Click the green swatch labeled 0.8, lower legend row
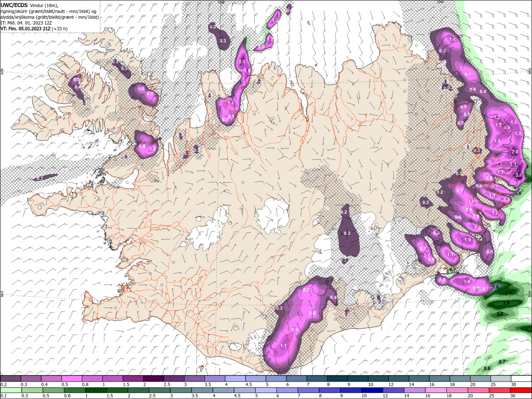This screenshot has height=399, width=532. (x=74, y=390)
